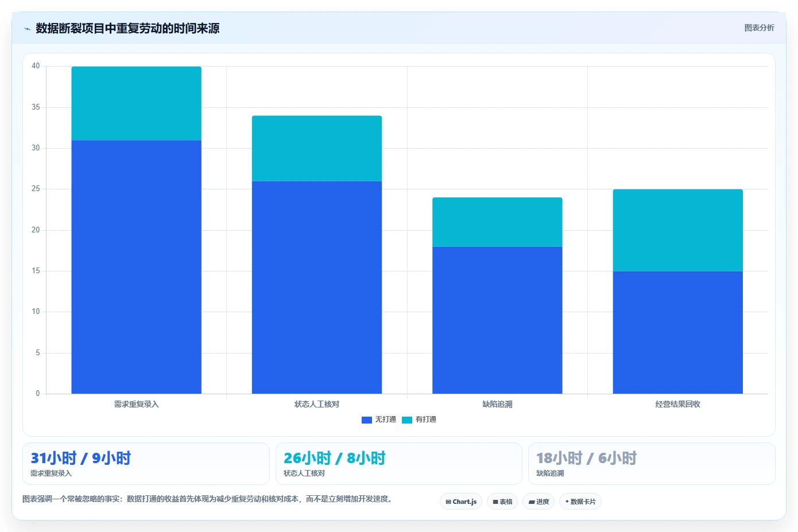Image resolution: width=798 pixels, height=532 pixels.
Task: Click the y-axis value 20
Action: (x=36, y=230)
